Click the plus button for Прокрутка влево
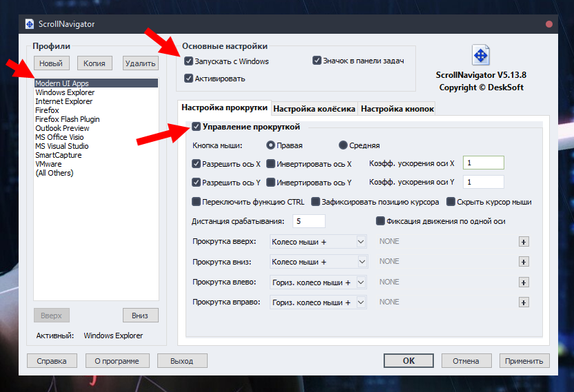Image resolution: width=574 pixels, height=392 pixels. coord(524,282)
